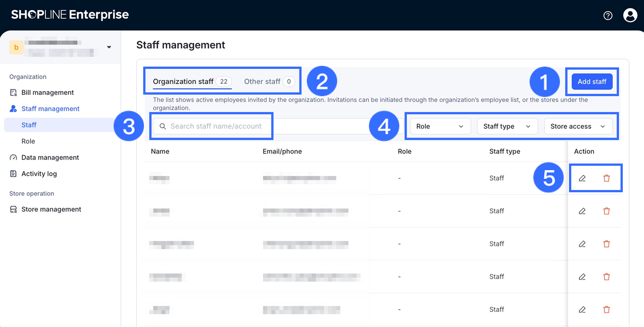Click the Bill management sidebar icon
This screenshot has height=327, width=644.
[x=13, y=93]
